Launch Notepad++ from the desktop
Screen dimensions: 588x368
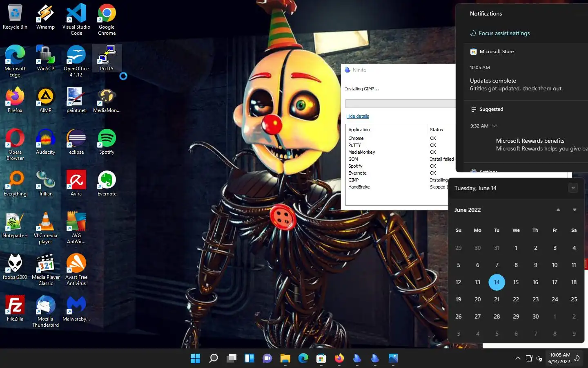pos(15,225)
